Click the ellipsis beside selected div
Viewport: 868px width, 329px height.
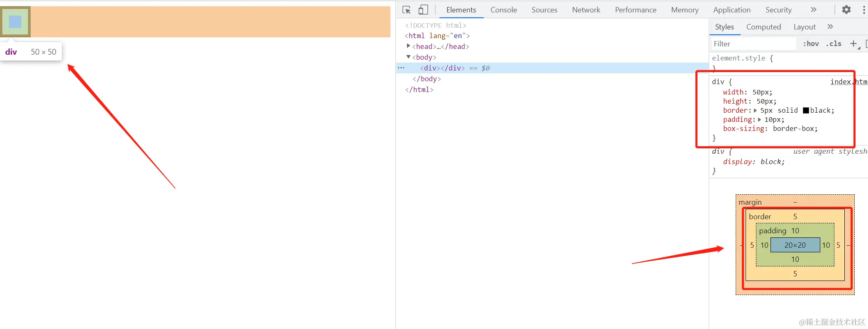(x=401, y=68)
